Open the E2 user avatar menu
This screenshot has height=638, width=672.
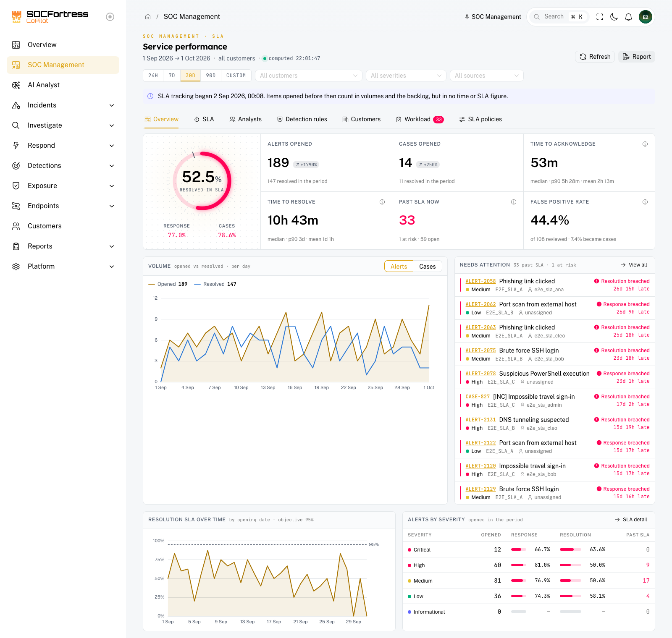point(646,17)
